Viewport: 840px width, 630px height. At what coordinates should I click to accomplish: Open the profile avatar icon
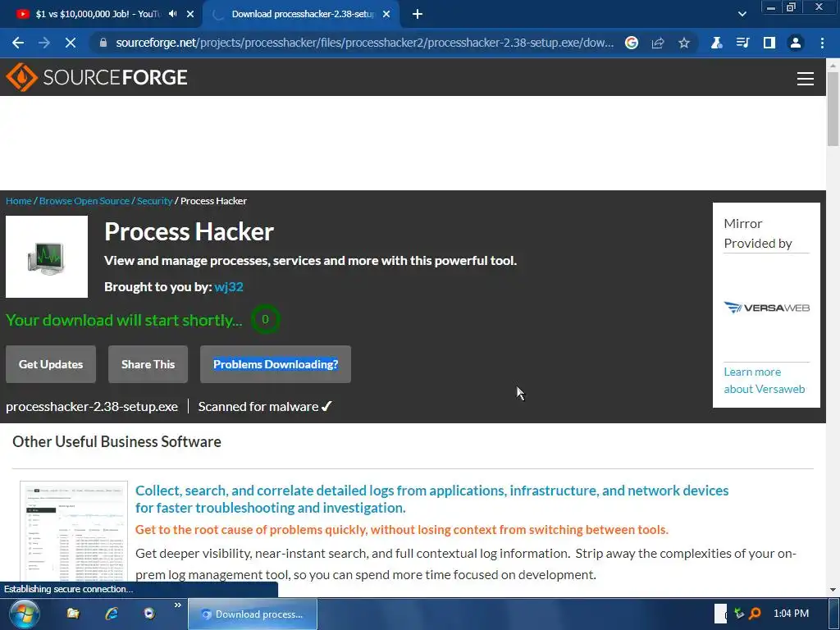796,43
